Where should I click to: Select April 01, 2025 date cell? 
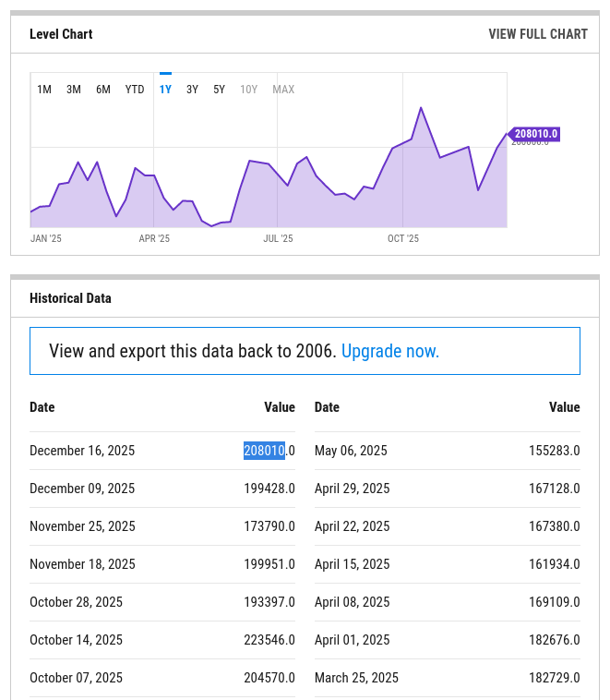tap(353, 640)
